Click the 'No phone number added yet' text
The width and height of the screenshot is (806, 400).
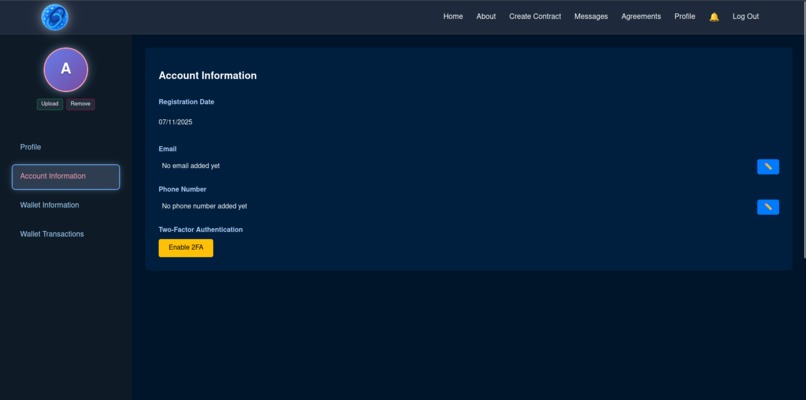click(205, 206)
